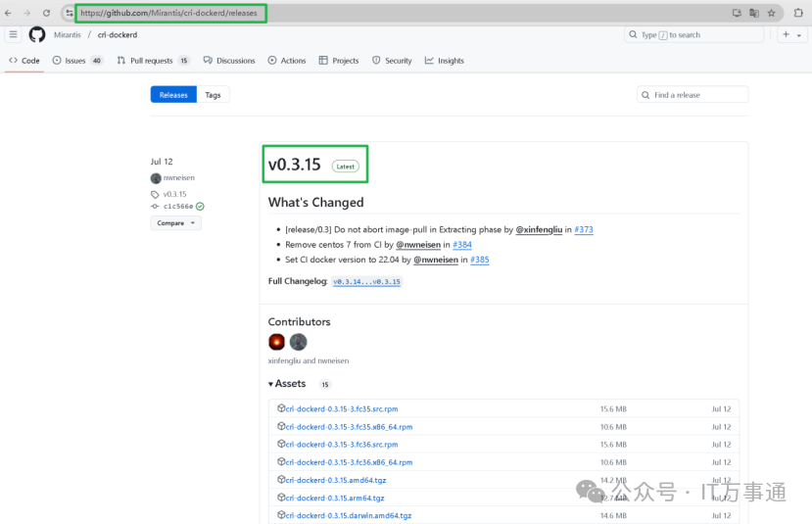Download cri-dockerd-0.3.15.darwin.amd64.tgz
The height and width of the screenshot is (524, 812).
(x=349, y=516)
